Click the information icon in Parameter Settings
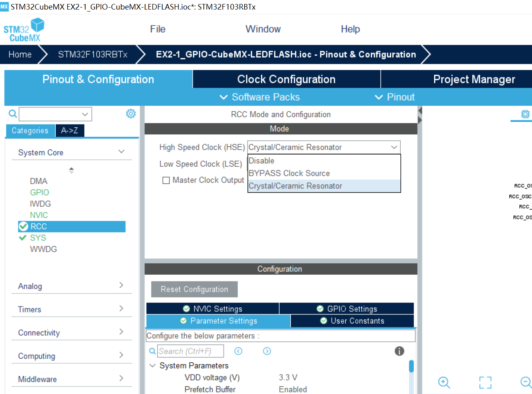 pos(399,351)
